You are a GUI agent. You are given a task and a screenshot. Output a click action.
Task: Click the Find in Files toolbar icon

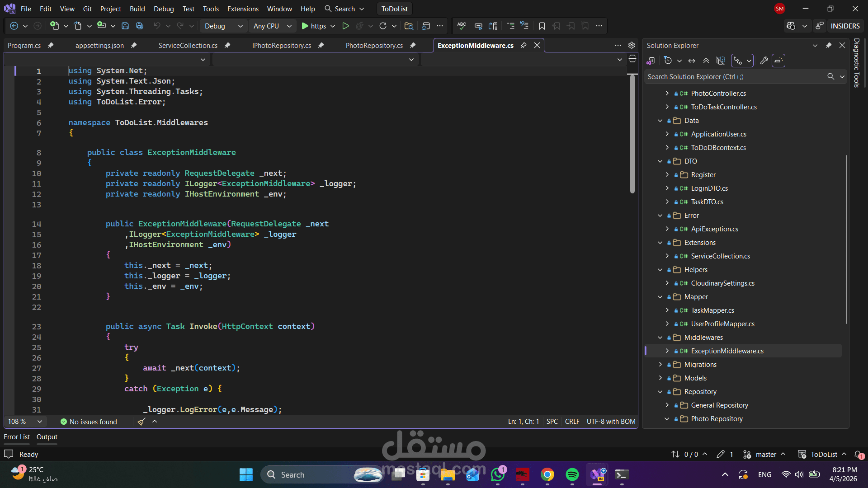coord(409,26)
